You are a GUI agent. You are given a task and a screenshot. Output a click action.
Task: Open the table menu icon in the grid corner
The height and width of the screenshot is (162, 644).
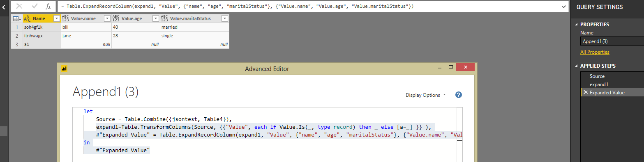(16, 18)
